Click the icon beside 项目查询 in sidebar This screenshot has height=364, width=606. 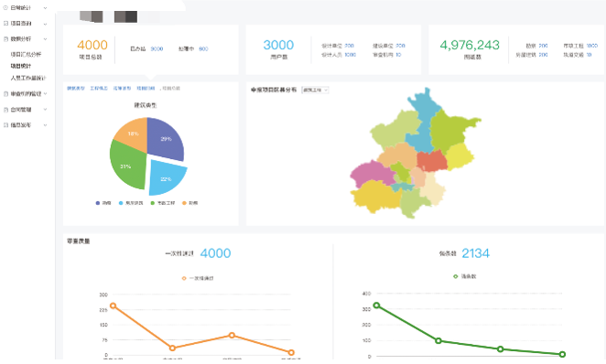(5, 24)
